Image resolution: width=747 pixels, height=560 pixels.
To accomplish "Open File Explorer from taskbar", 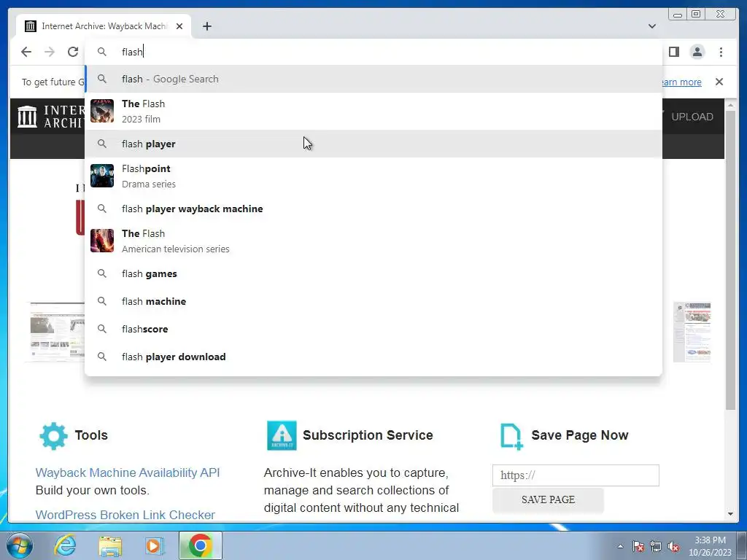I will 110,545.
